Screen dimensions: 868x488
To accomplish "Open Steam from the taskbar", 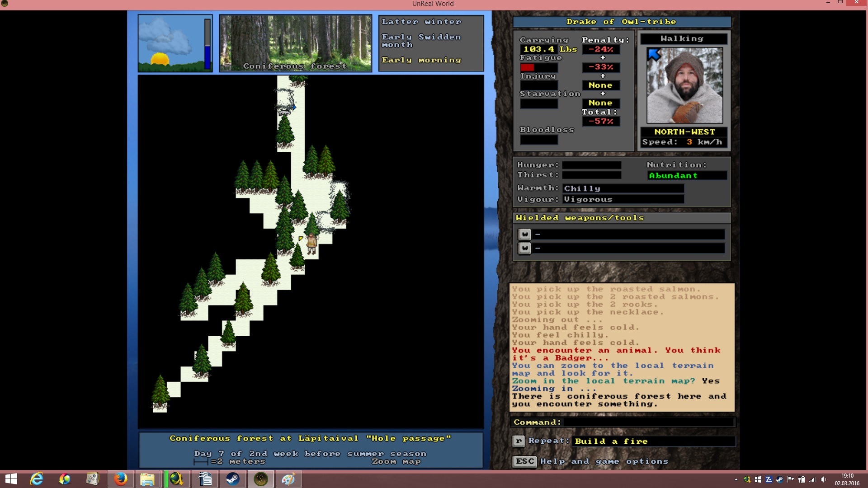I will click(233, 479).
